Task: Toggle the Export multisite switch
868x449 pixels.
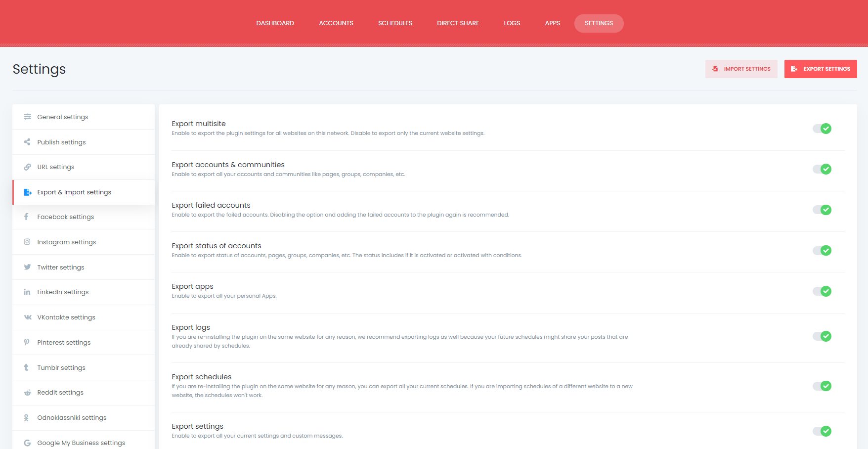Action: [x=822, y=129]
